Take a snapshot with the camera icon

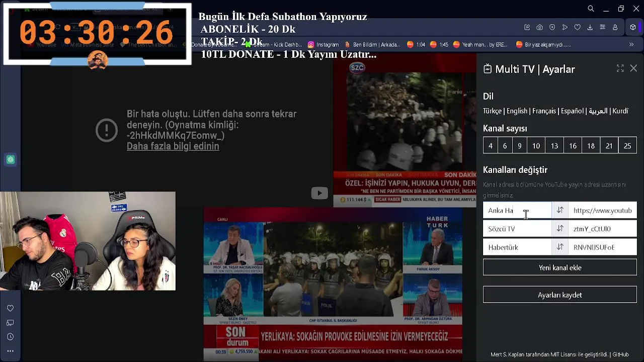tap(539, 27)
